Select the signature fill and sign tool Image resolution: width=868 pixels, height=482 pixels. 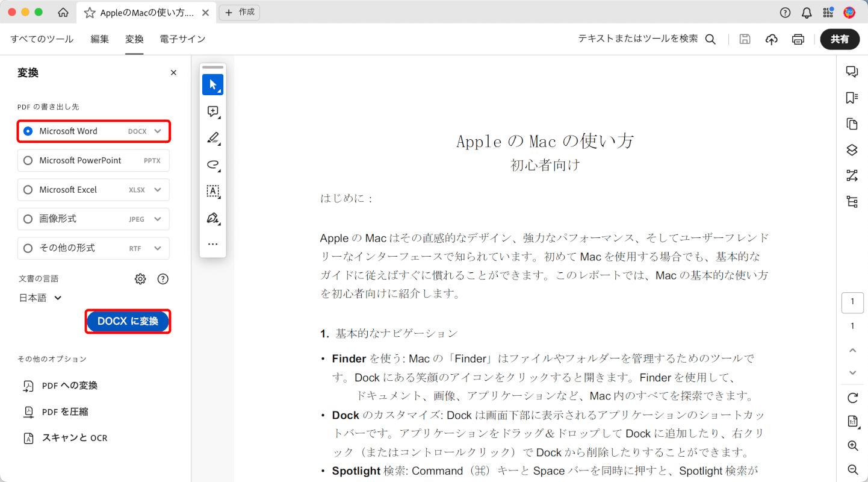pos(212,218)
